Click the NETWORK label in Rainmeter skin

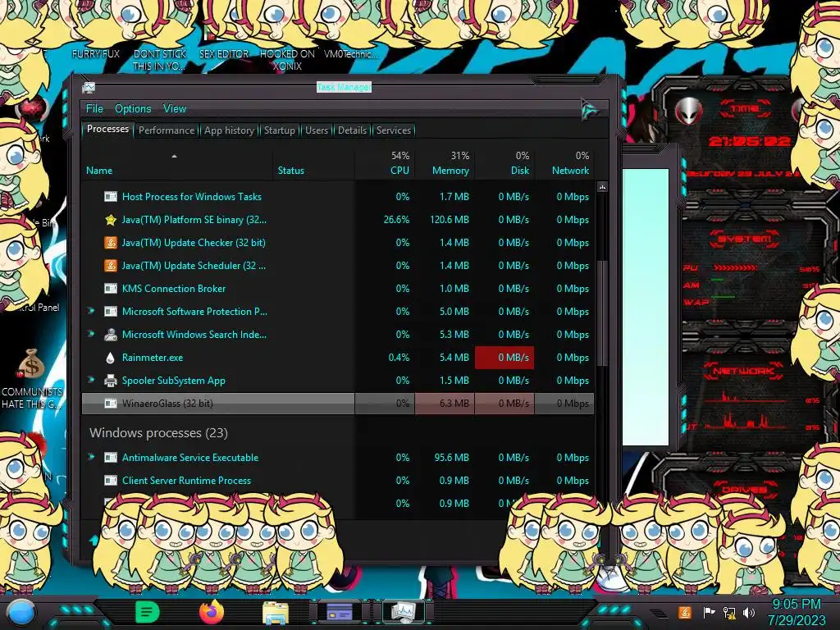[743, 371]
